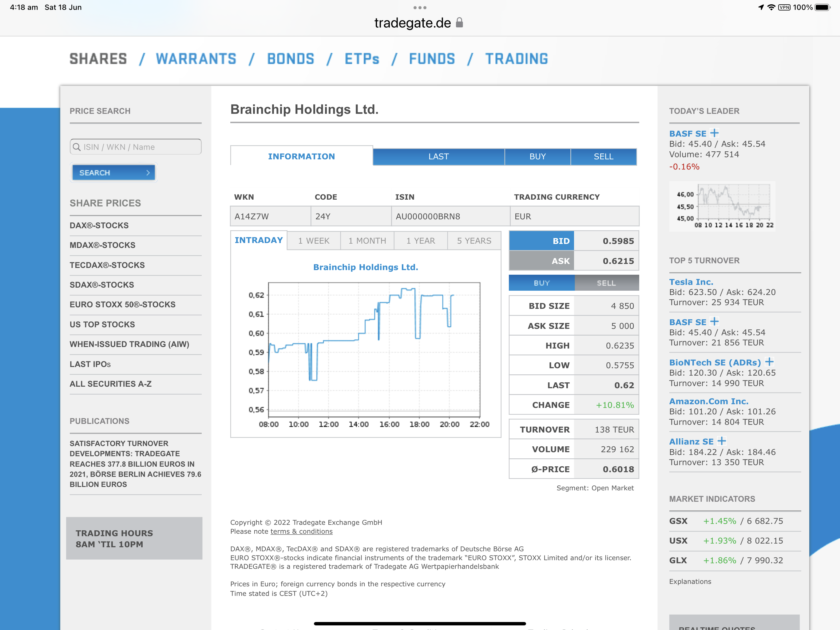Open the FUNDS navigation section

click(x=432, y=59)
